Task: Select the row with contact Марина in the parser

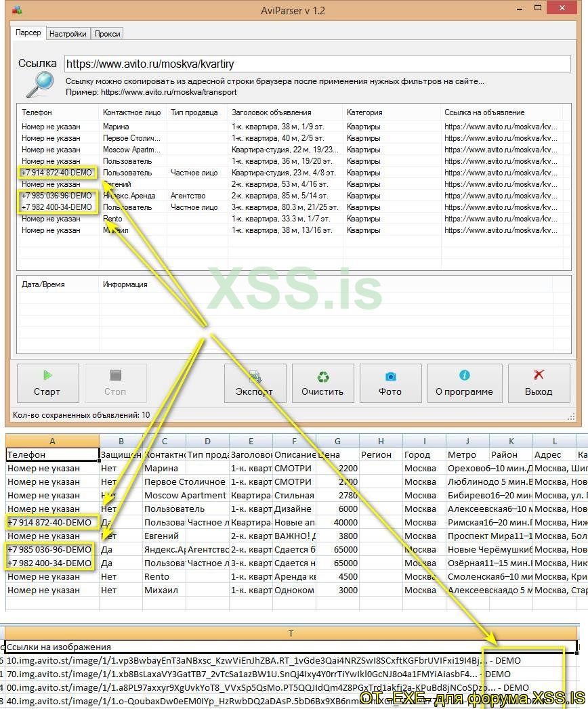Action: point(289,127)
